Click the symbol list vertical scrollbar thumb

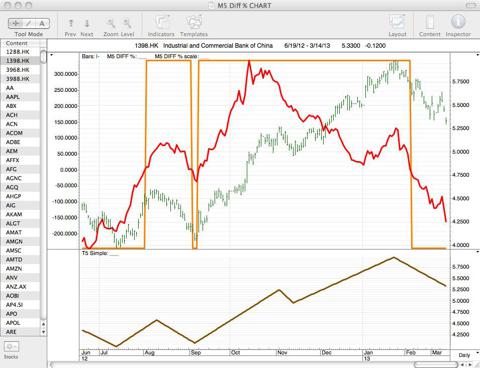43,57
